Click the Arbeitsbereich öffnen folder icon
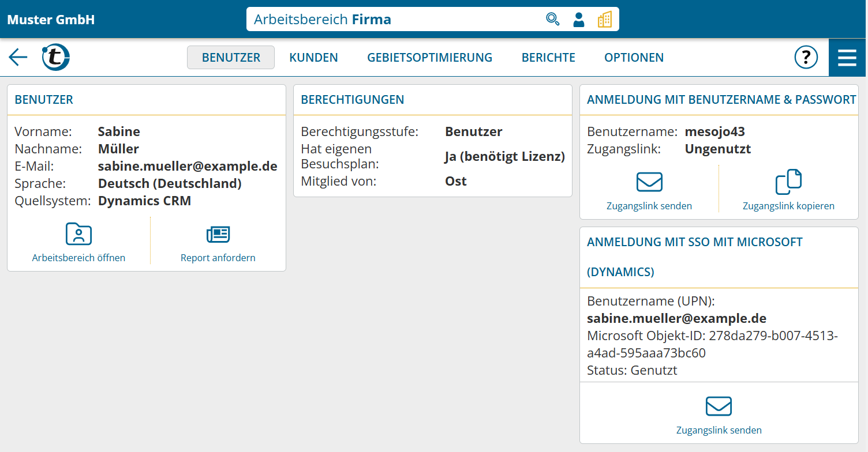This screenshot has height=452, width=868. [x=78, y=234]
